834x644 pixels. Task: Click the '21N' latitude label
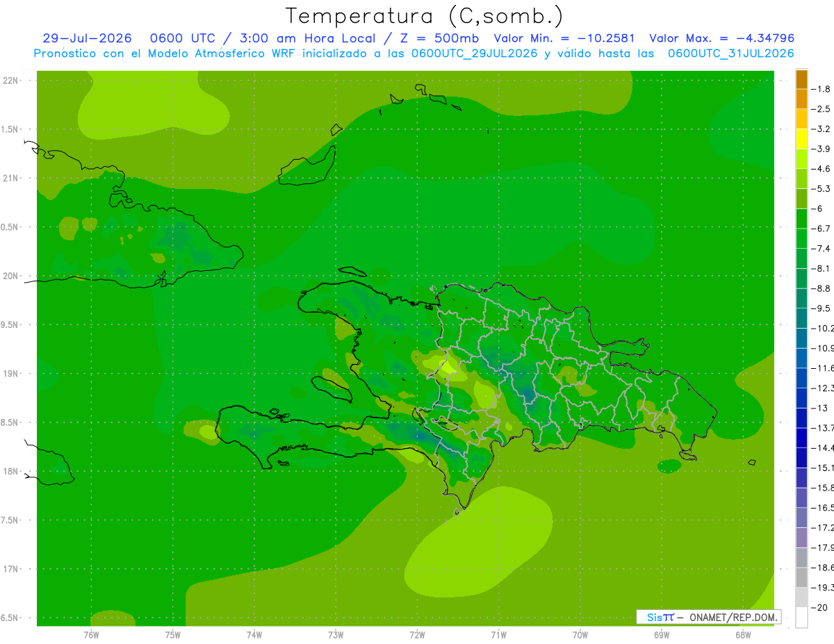pyautogui.click(x=10, y=178)
